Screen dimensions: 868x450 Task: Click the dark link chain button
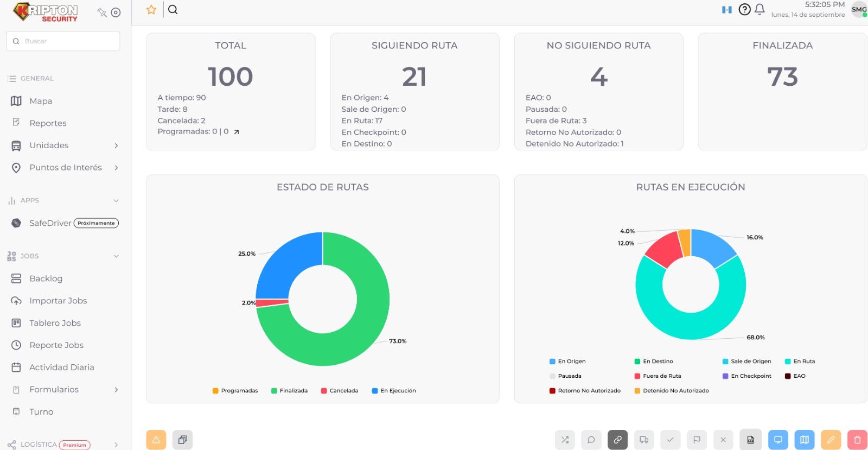[x=618, y=440]
